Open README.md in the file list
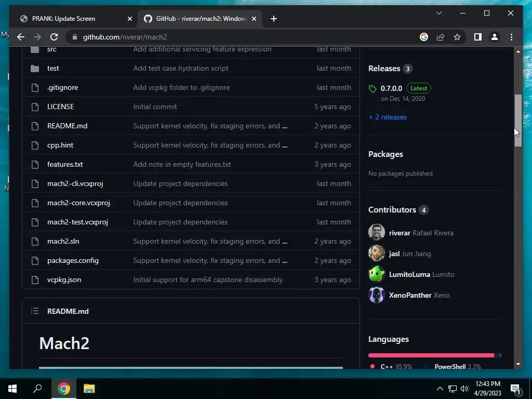The image size is (532, 399). click(67, 126)
